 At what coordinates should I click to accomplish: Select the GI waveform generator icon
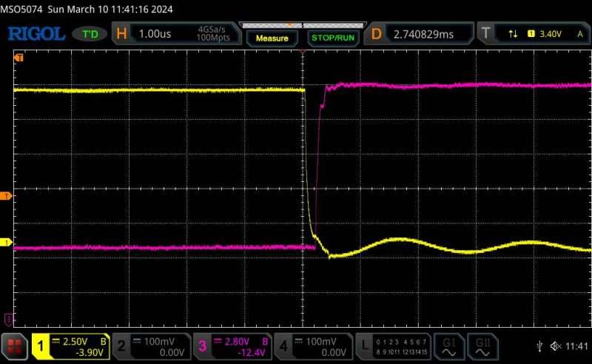click(448, 346)
